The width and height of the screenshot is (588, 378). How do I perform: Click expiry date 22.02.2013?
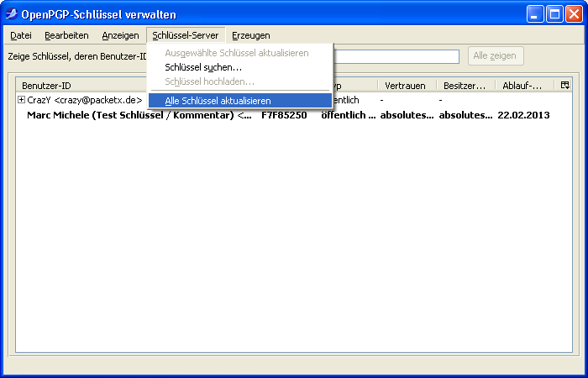(523, 115)
